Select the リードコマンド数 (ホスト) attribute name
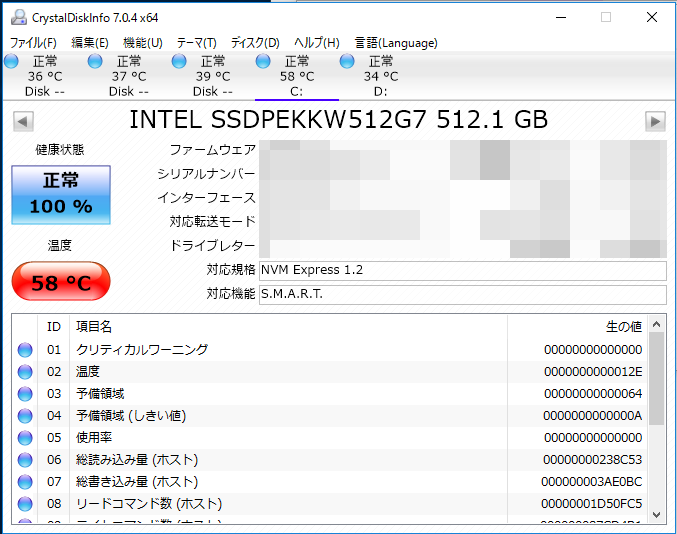Screen dimensions: 677x534 click(149, 504)
